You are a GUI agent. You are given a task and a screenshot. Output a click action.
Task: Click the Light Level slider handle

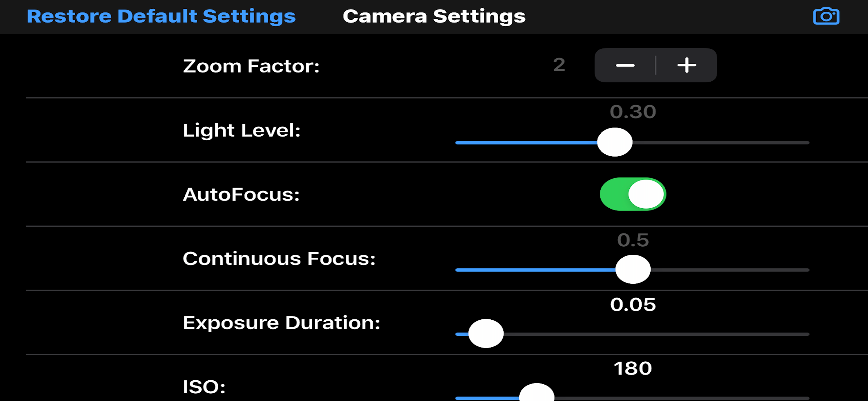click(615, 142)
